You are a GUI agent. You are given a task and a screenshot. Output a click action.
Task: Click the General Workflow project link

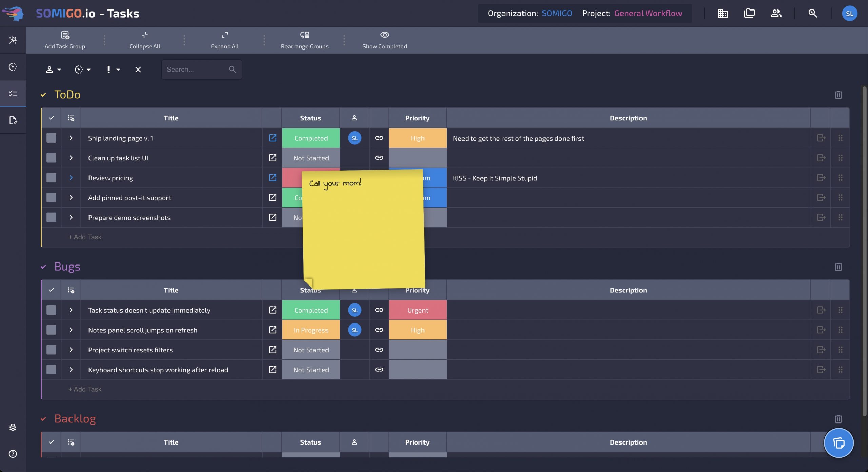pos(648,14)
